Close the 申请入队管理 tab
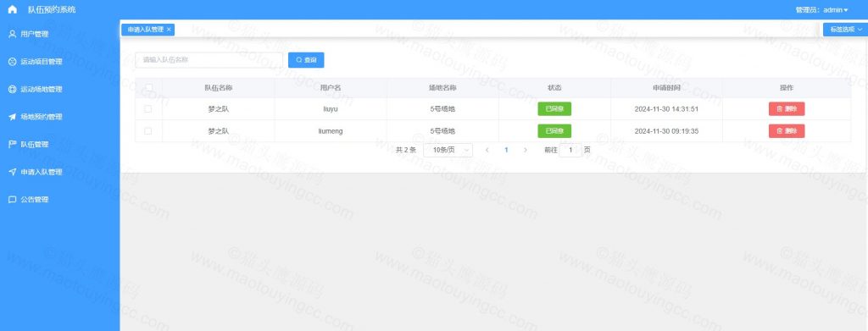868x331 pixels. click(169, 30)
